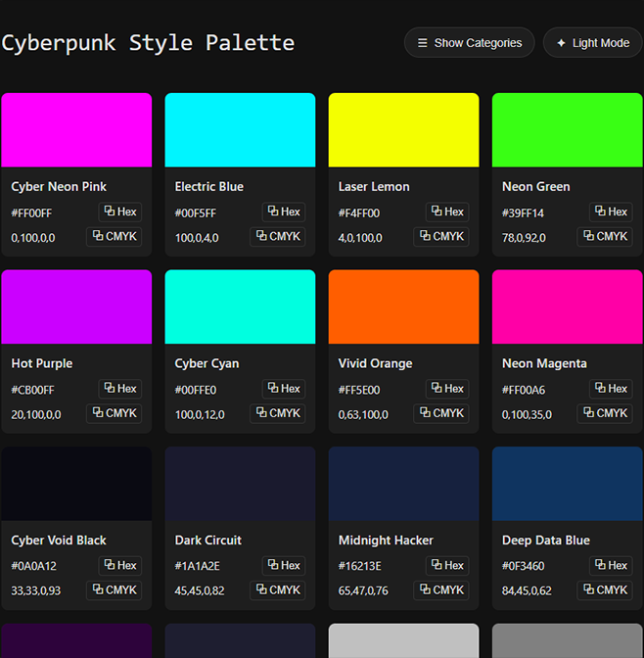The height and width of the screenshot is (658, 644).
Task: Select the Neon Magenta color swatch
Action: click(568, 306)
